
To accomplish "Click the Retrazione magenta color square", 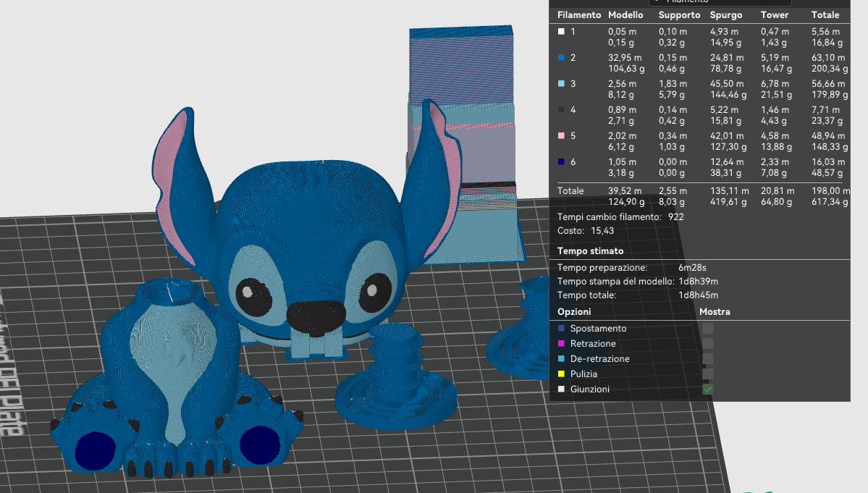I will click(x=560, y=343).
